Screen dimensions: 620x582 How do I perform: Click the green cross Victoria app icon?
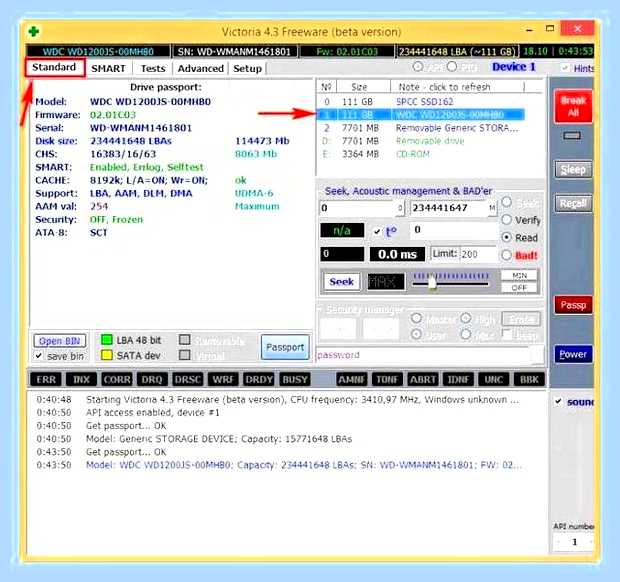(34, 31)
